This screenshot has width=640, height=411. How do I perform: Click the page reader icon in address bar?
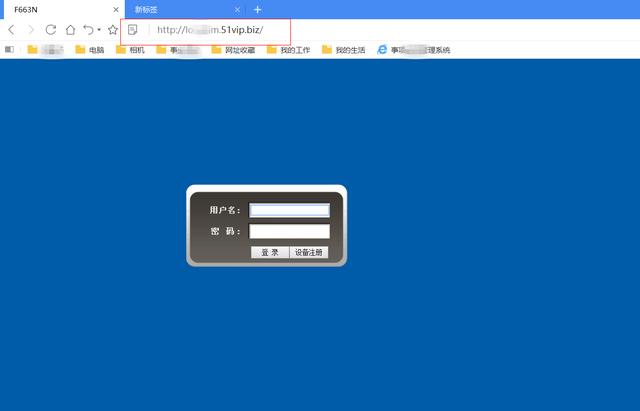133,30
